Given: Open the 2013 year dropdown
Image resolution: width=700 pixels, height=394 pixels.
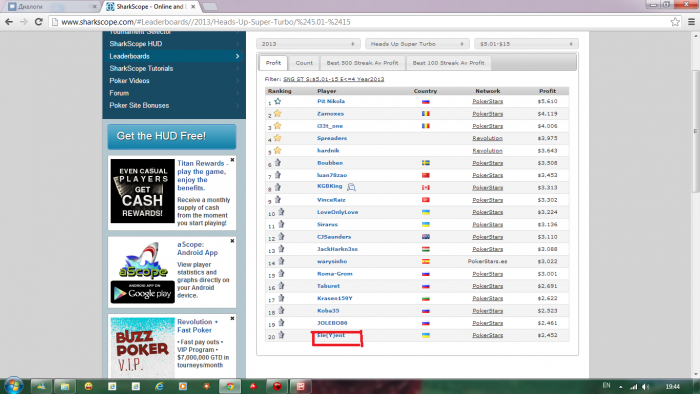Looking at the screenshot, I should coord(308,44).
